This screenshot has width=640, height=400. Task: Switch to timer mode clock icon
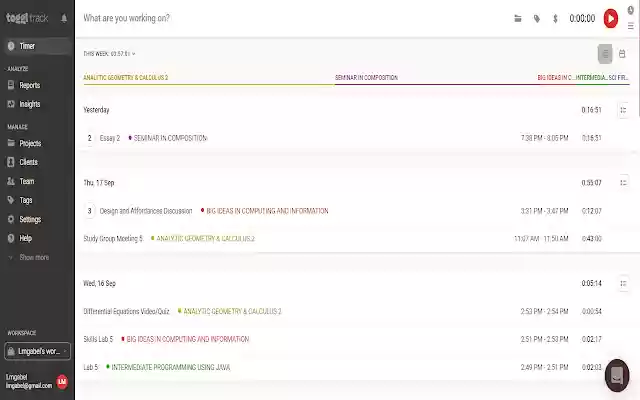click(631, 10)
